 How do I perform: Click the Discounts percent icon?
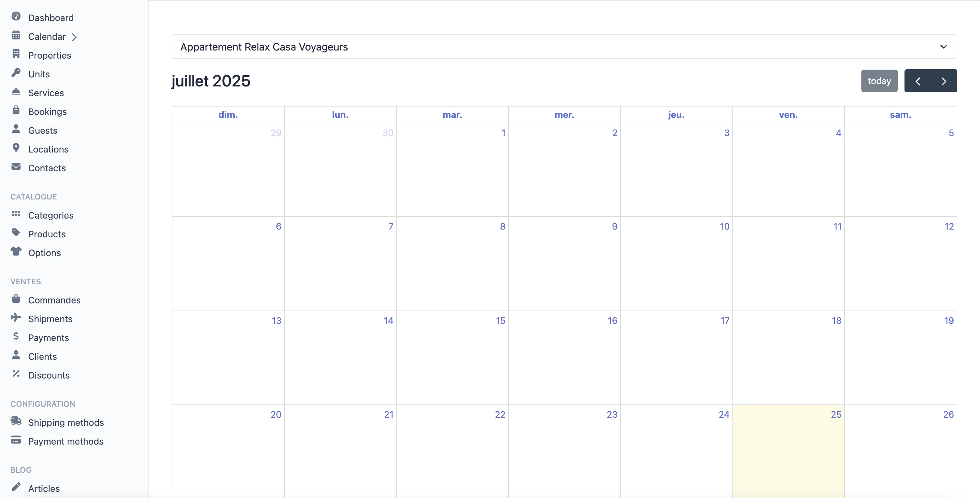[x=17, y=375]
